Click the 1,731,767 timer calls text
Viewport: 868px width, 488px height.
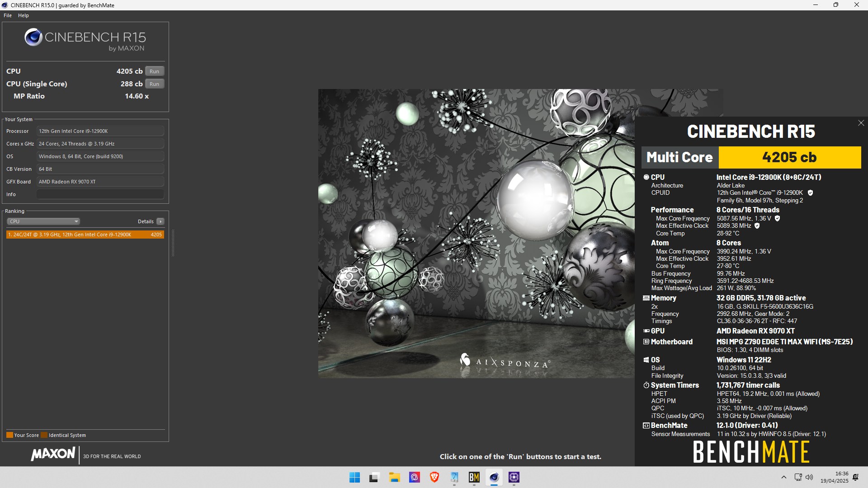click(x=748, y=385)
